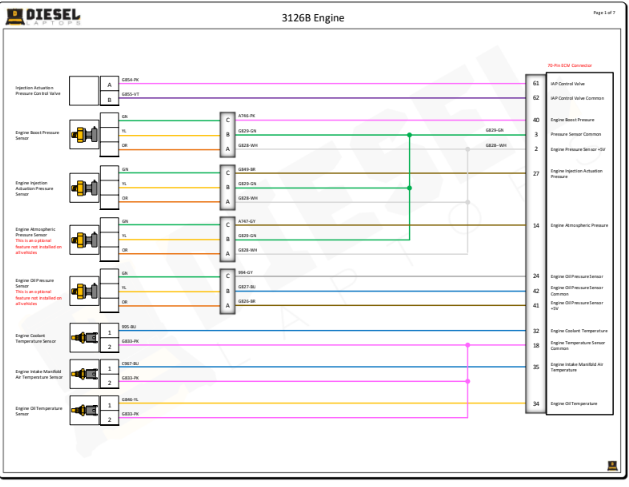Screen dimensions: 629x487
Task: Select pin 2 of Oil Temperature Sensor connector
Action: coord(110,419)
